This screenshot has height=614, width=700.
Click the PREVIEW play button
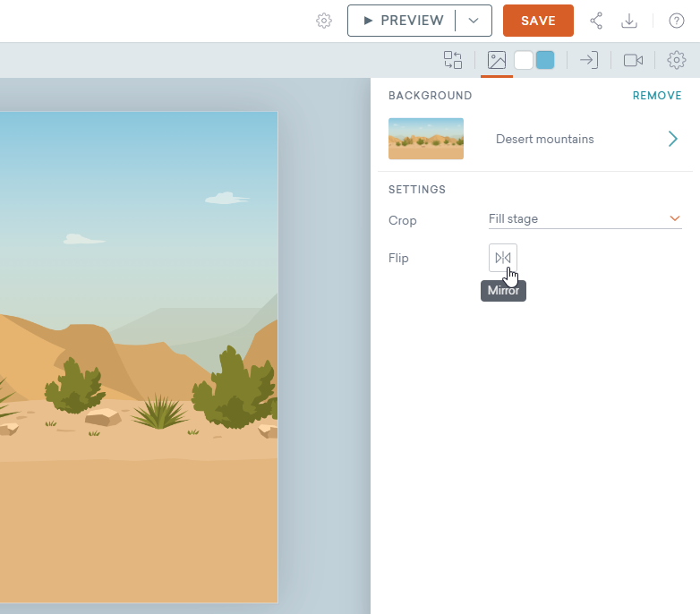click(403, 21)
